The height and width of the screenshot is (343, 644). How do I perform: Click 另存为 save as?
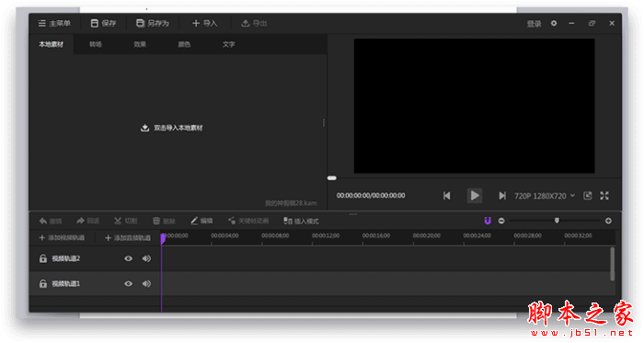point(153,23)
